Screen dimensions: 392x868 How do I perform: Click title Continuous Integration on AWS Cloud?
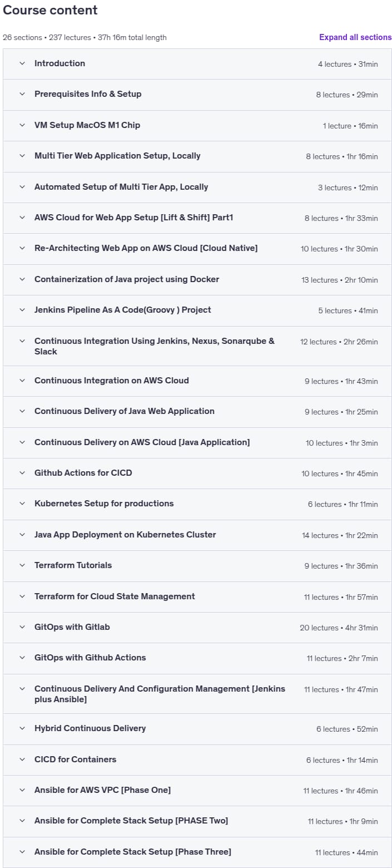[x=112, y=381]
